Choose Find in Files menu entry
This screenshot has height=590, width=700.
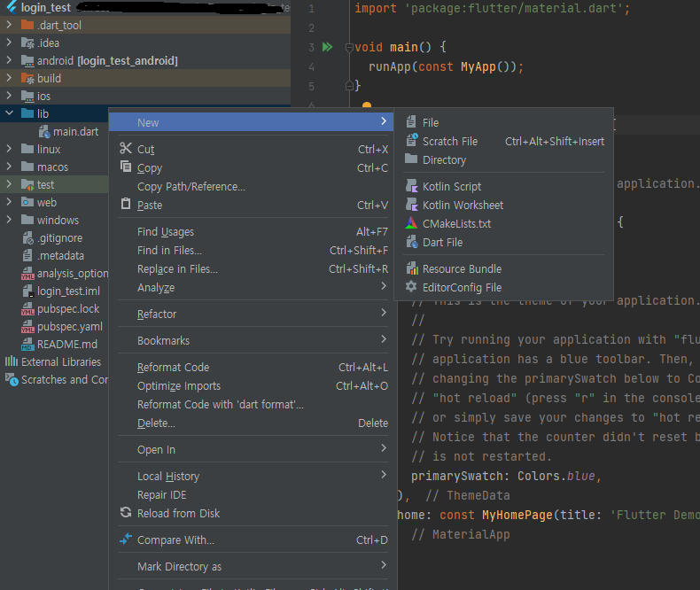(253, 251)
